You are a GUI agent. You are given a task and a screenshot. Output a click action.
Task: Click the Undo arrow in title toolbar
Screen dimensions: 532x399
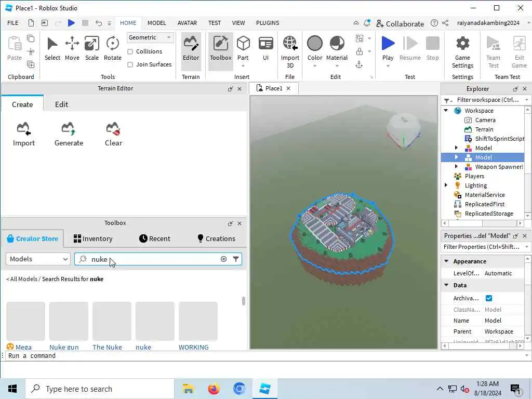click(x=98, y=23)
